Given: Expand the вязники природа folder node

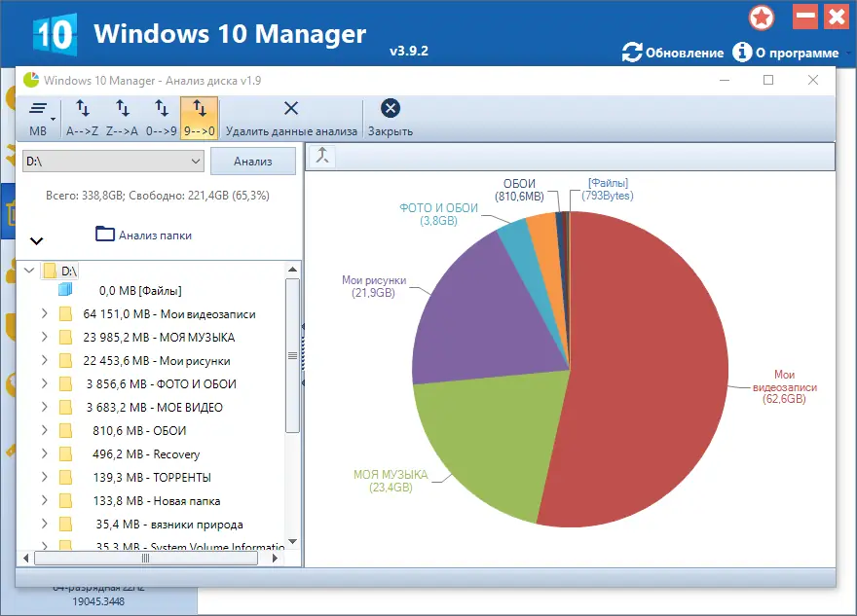Looking at the screenshot, I should click(44, 524).
